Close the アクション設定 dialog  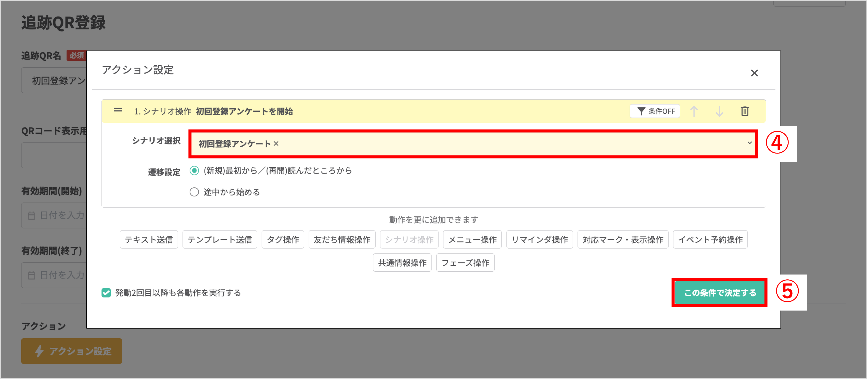tap(754, 73)
